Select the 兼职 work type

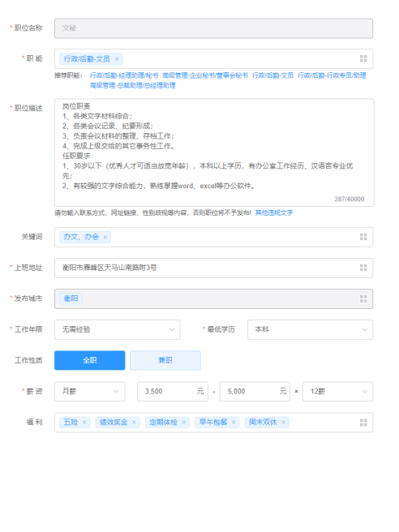pyautogui.click(x=165, y=360)
